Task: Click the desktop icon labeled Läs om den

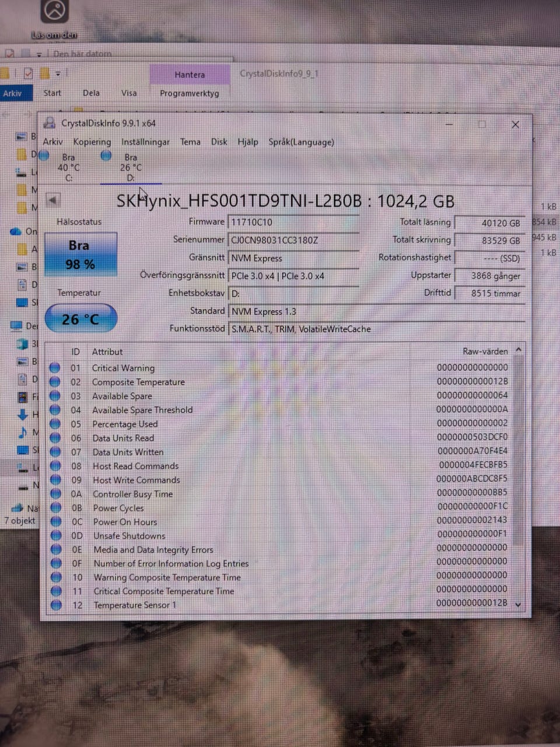Action: [54, 20]
